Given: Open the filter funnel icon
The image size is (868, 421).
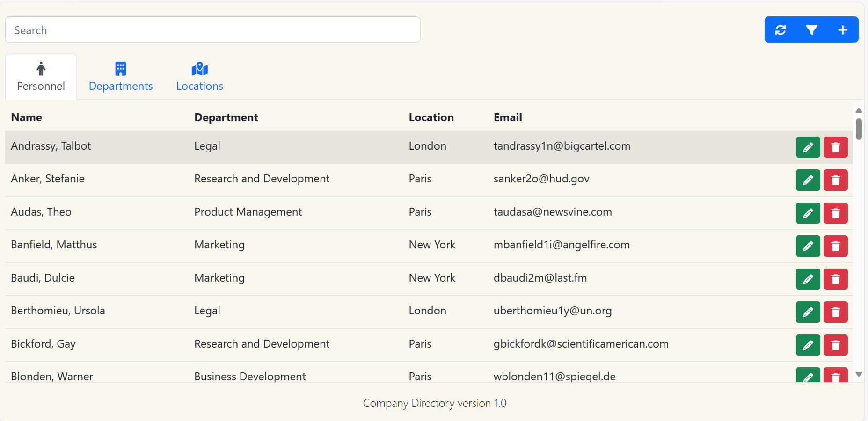Looking at the screenshot, I should (x=811, y=30).
